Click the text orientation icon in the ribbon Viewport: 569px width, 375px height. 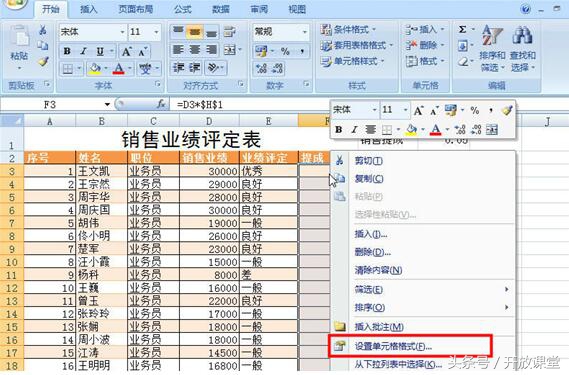coord(213,68)
